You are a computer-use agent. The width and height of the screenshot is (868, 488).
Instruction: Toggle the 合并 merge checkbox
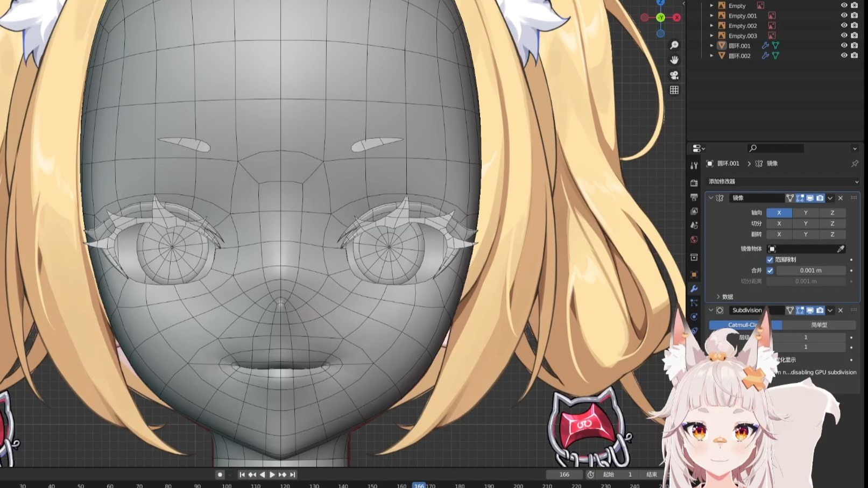point(770,271)
